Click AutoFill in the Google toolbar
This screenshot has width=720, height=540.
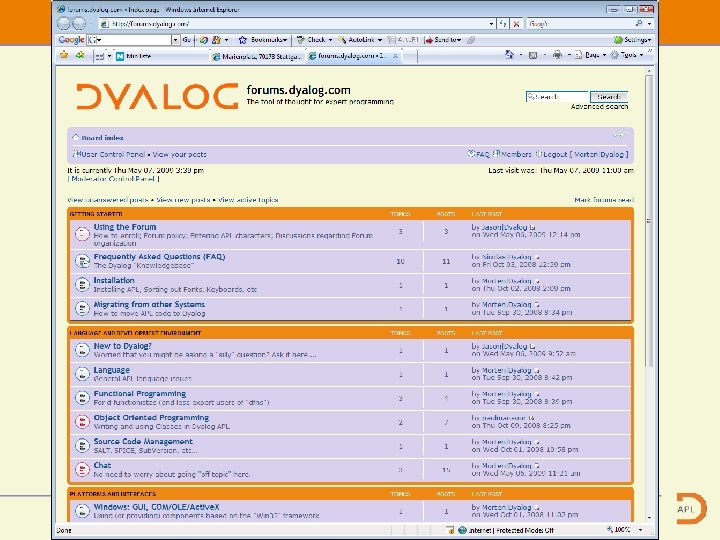click(x=403, y=40)
